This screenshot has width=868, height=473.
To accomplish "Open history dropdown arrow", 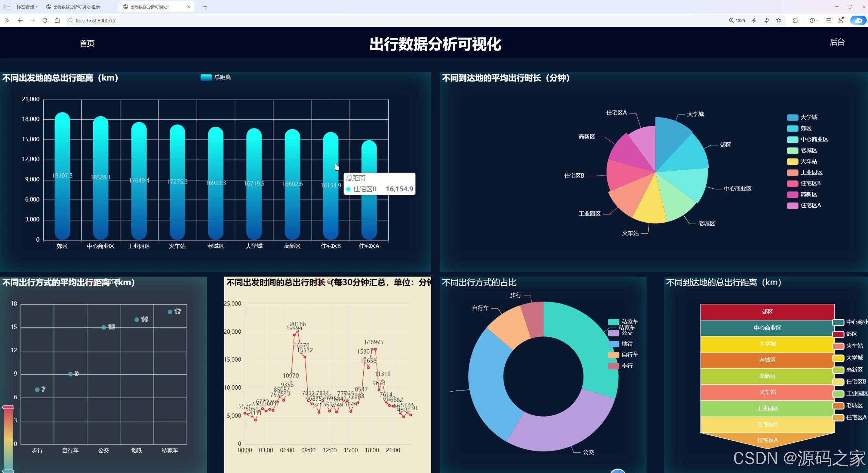I will click(817, 20).
